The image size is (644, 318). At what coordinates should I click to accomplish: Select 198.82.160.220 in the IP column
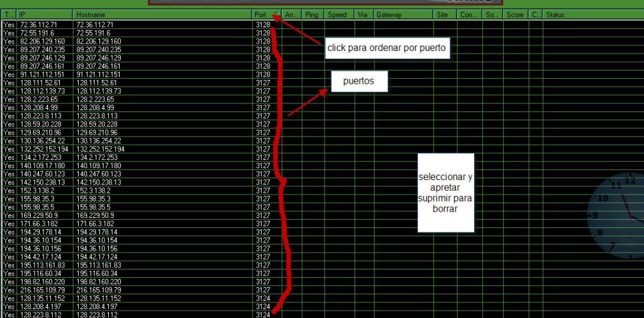click(x=42, y=282)
